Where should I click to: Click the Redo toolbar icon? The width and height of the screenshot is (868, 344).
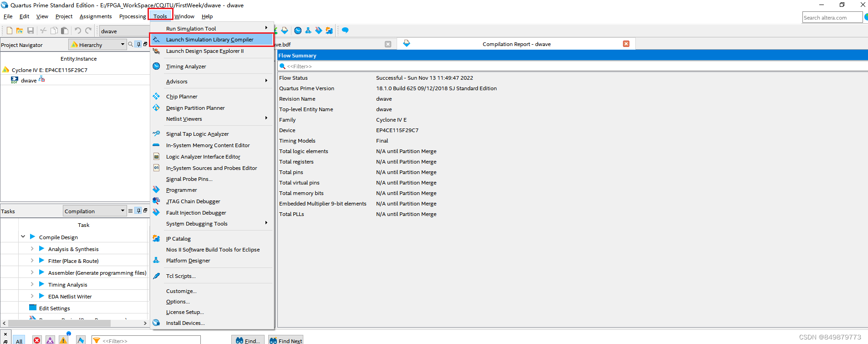pyautogui.click(x=88, y=31)
